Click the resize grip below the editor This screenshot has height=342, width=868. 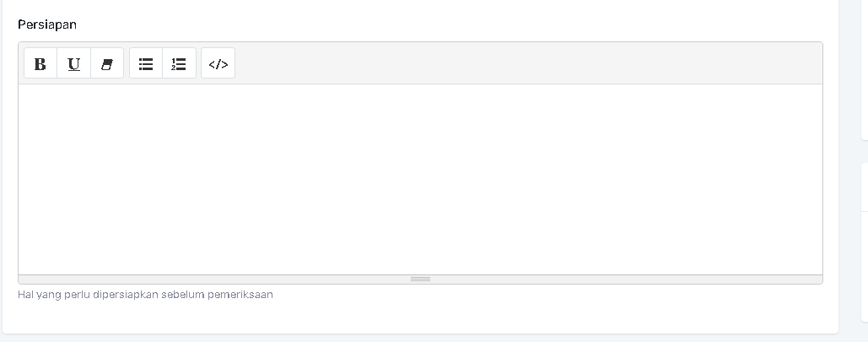[x=420, y=279]
